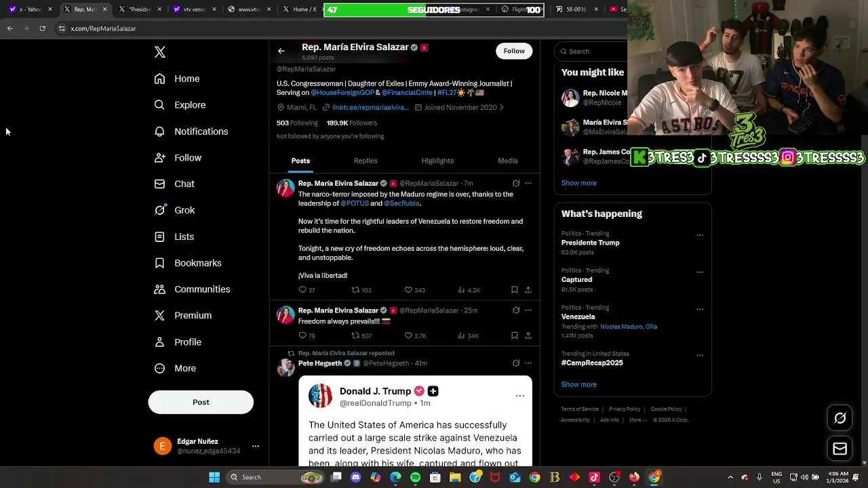Repost the narco-terror post
868x488 pixels.
tap(361, 290)
